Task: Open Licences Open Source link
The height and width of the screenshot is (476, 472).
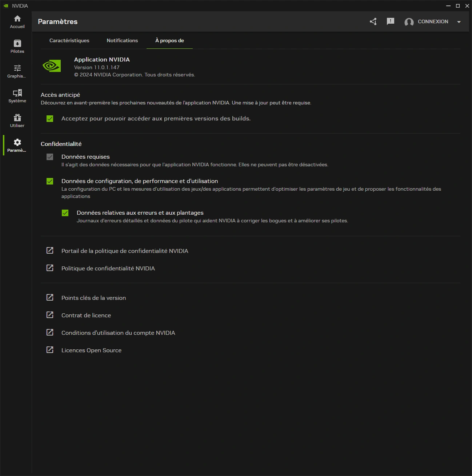Action: [x=91, y=350]
